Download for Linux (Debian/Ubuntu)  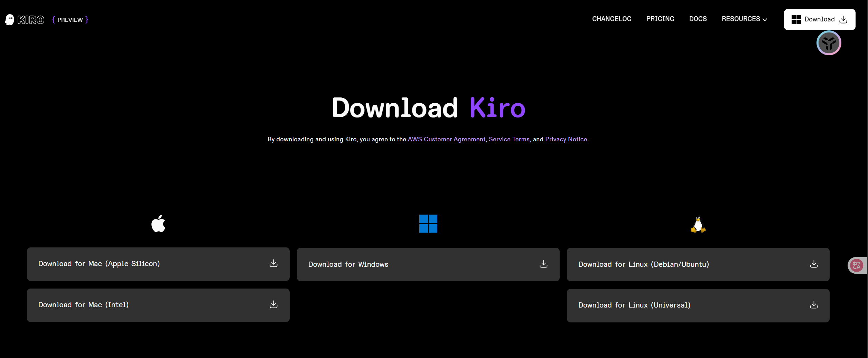698,264
